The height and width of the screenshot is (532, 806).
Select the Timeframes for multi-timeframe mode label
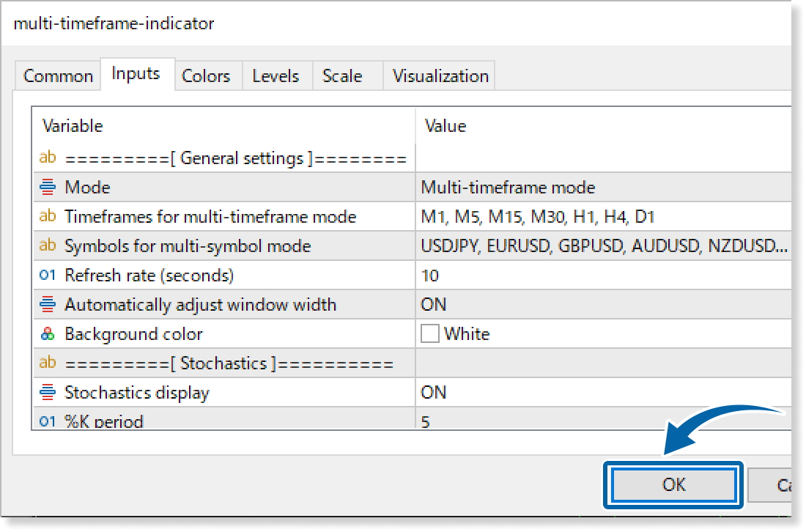click(x=210, y=217)
